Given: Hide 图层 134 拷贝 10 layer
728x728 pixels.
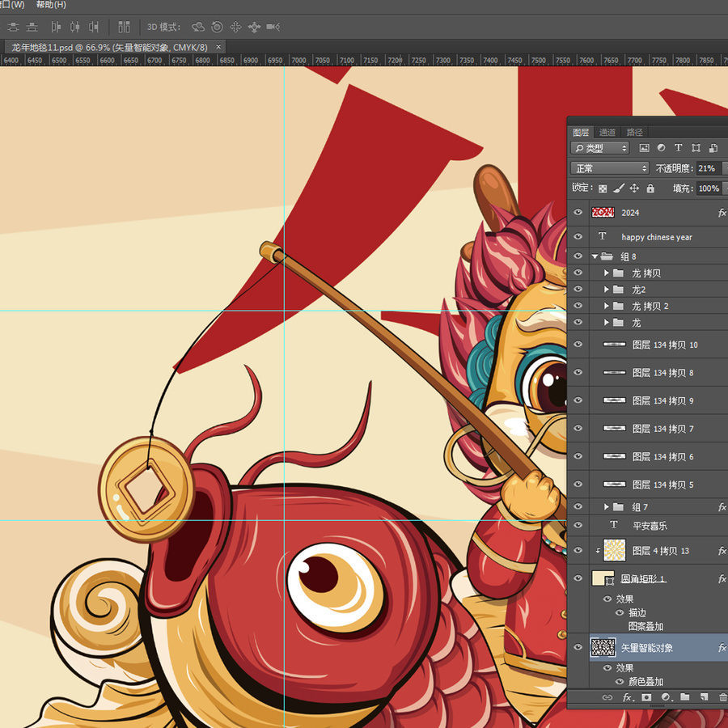Looking at the screenshot, I should pos(578,344).
